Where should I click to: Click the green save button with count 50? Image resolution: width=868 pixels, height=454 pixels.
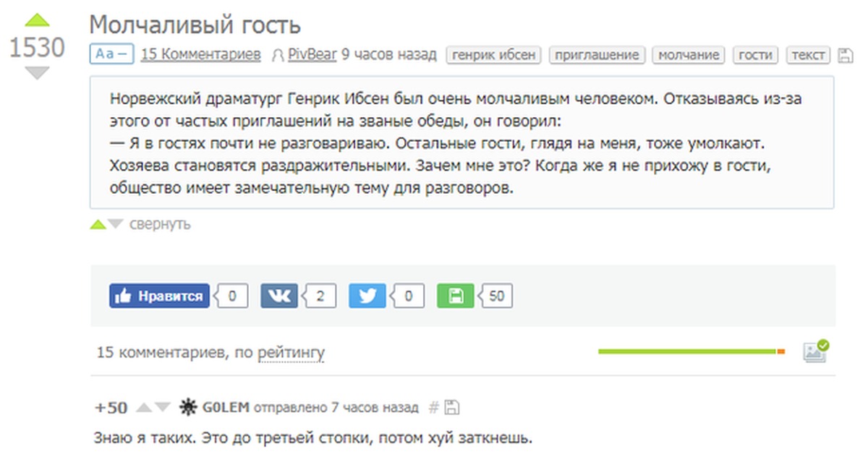click(x=455, y=296)
